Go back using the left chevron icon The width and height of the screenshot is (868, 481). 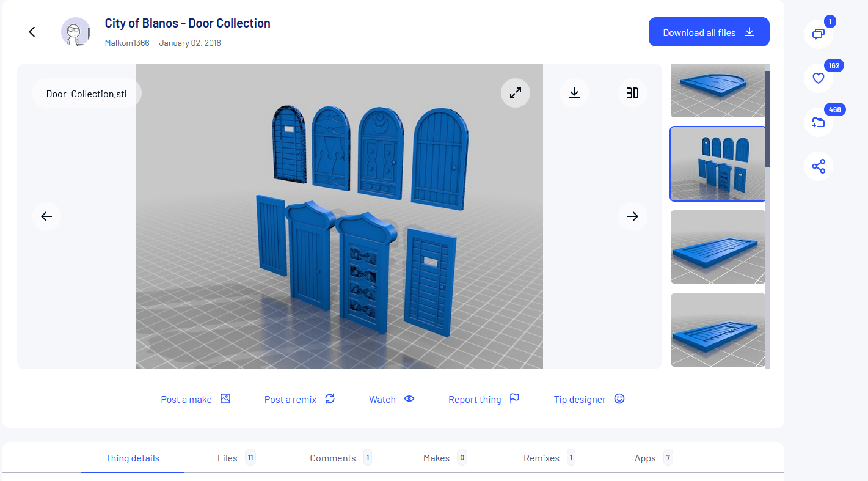pos(32,32)
